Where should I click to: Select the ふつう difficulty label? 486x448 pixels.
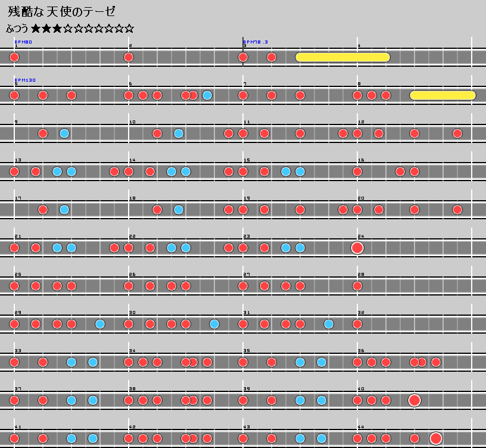(x=17, y=29)
